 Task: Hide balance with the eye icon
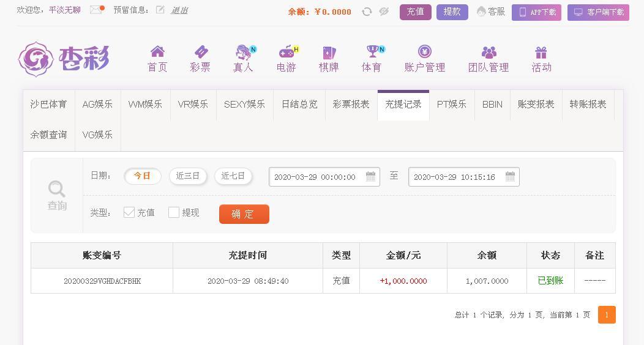pos(384,12)
